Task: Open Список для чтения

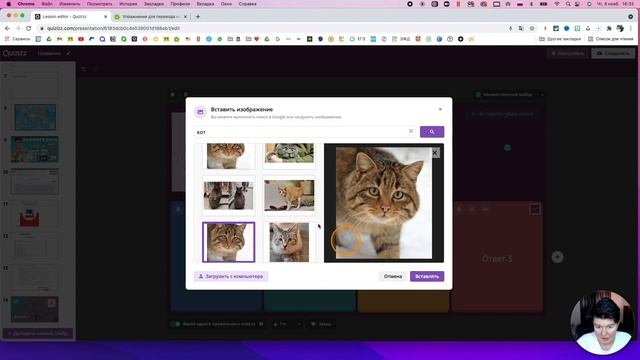Action: pos(611,39)
